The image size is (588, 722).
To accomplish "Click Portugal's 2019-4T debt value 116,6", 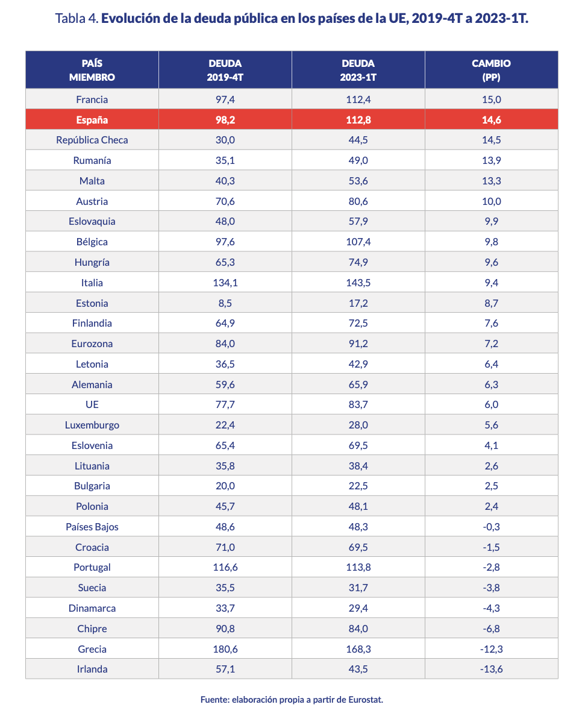I will pos(225,567).
